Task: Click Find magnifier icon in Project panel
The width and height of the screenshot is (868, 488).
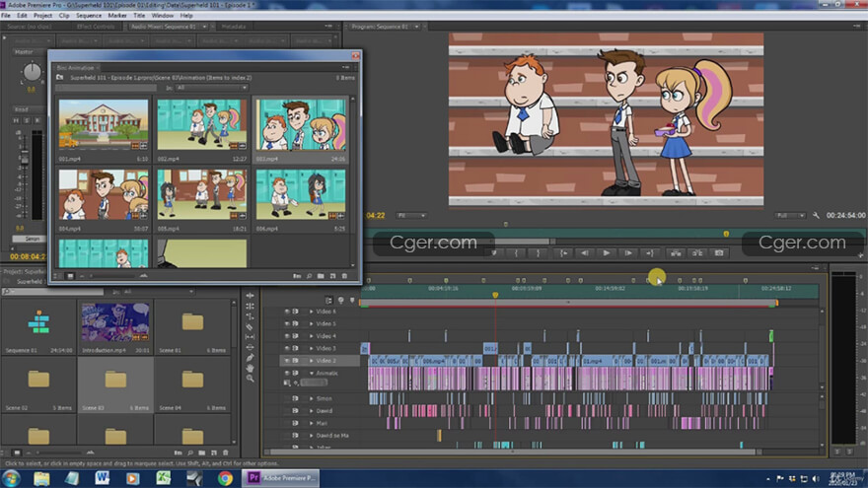Action: tap(189, 453)
